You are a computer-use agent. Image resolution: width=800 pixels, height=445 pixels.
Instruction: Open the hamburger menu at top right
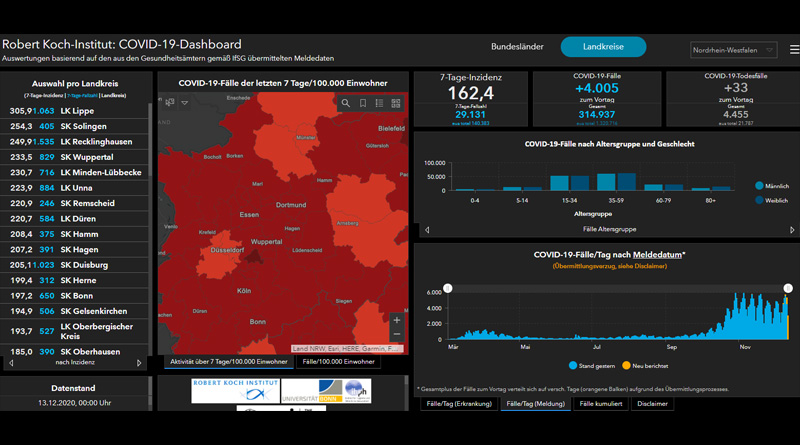click(x=794, y=50)
